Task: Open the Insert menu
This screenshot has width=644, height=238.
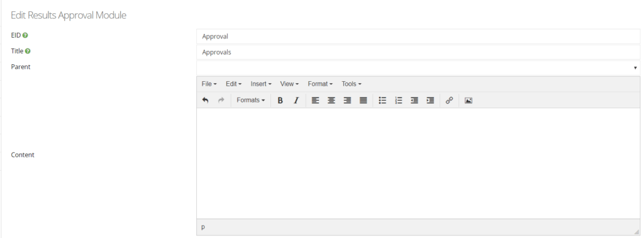Action: point(261,84)
